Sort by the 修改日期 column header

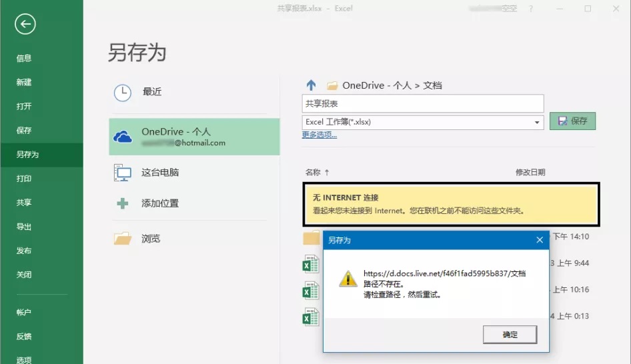click(x=530, y=173)
